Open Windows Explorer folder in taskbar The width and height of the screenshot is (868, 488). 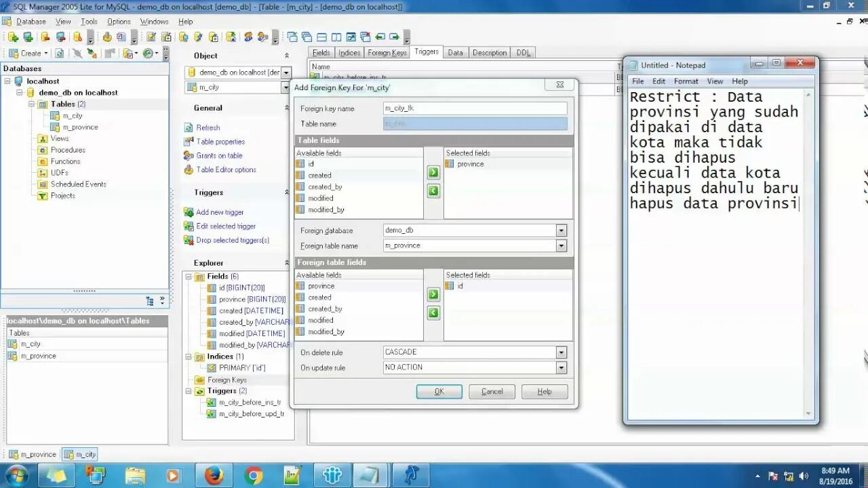tap(135, 476)
